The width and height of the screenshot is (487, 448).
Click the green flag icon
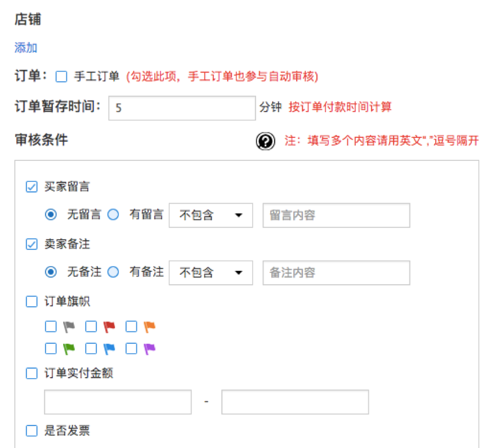(x=69, y=349)
